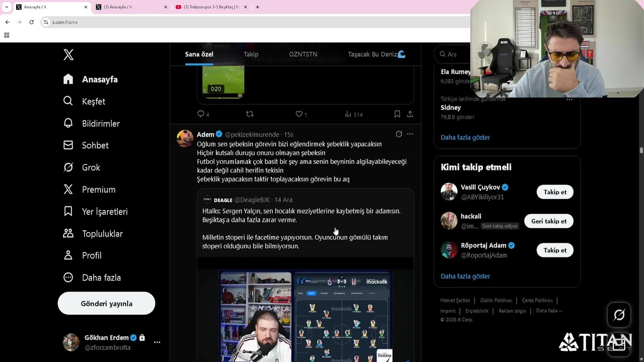
Task: Open browser tab search dropdown
Action: coord(7,7)
